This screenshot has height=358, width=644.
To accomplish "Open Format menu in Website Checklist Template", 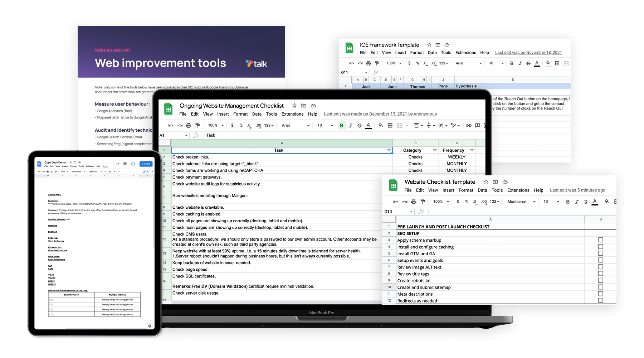I will [x=466, y=190].
